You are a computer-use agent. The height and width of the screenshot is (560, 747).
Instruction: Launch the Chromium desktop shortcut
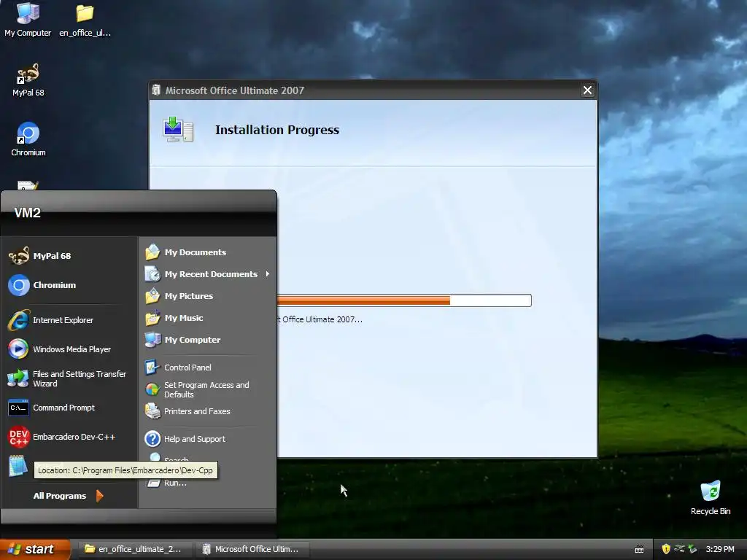[x=28, y=139]
